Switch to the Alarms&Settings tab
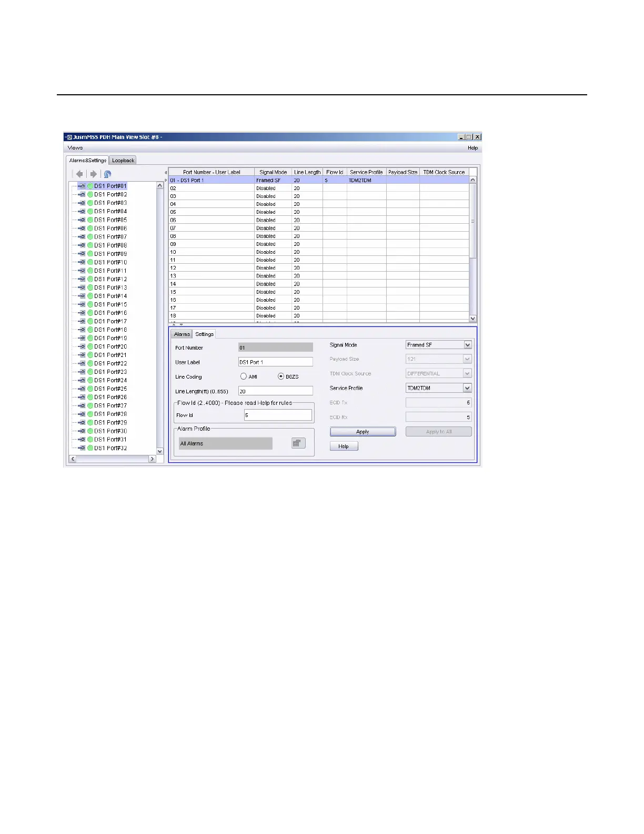The width and height of the screenshot is (644, 834). [x=88, y=160]
